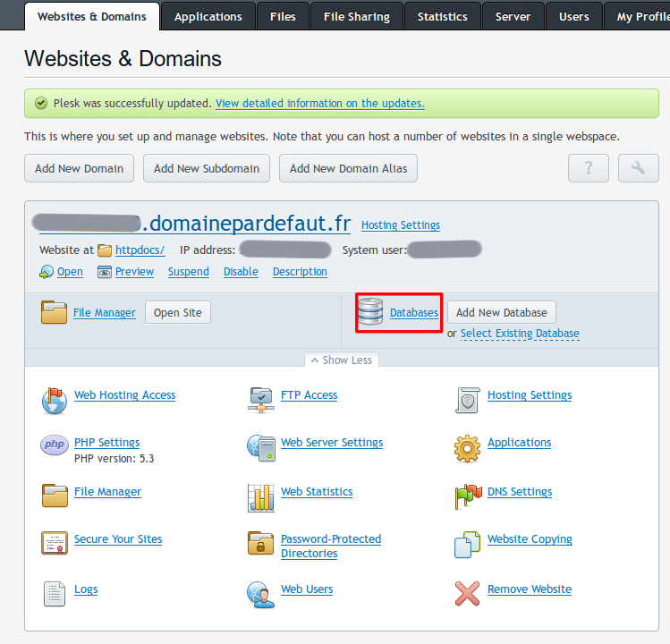Viewport: 670px width, 644px height.
Task: Click Add New Domain Alias button
Action: (348, 168)
